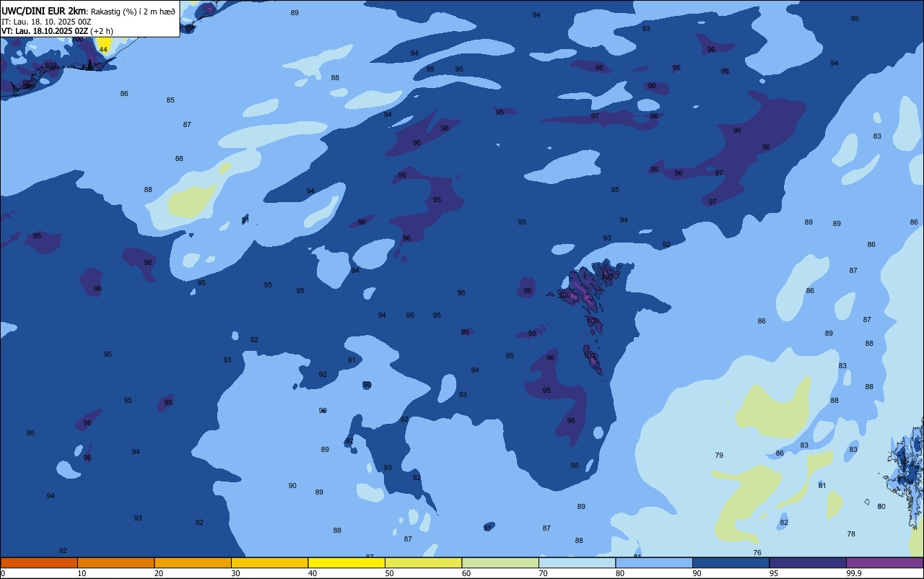Click the humidity value 78 on the map
Image resolution: width=924 pixels, height=579 pixels.
pos(851,534)
